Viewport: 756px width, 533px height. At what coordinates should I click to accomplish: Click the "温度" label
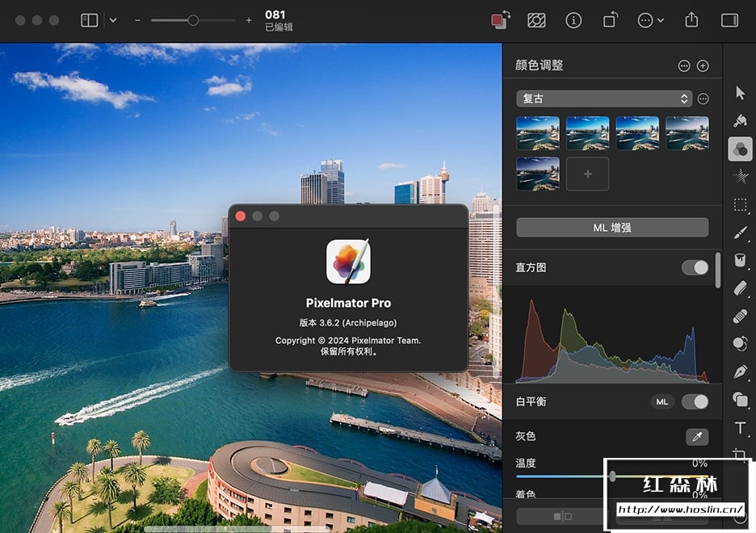[x=526, y=463]
